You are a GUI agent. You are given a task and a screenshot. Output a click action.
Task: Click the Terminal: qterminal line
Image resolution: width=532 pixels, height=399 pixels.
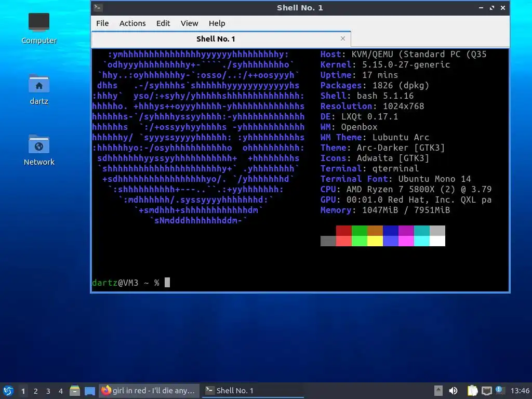coord(369,169)
